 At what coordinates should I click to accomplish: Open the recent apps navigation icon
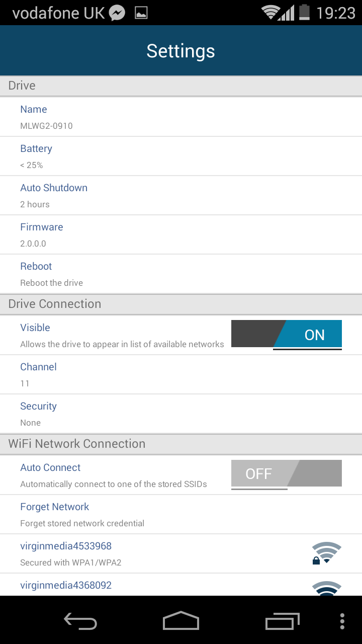(x=282, y=621)
